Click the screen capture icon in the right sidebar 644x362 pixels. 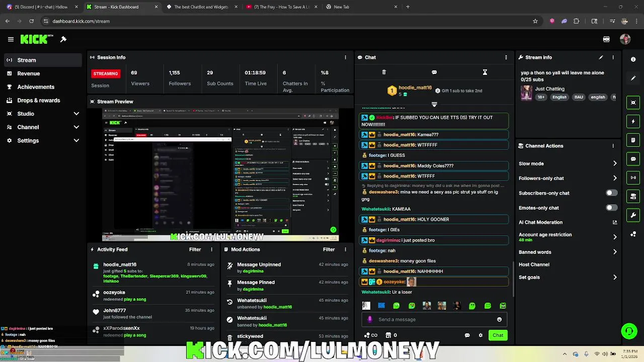click(633, 103)
